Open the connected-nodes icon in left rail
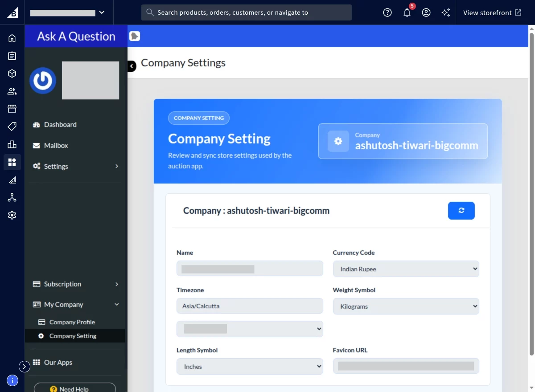This screenshot has width=535, height=392. click(12, 198)
